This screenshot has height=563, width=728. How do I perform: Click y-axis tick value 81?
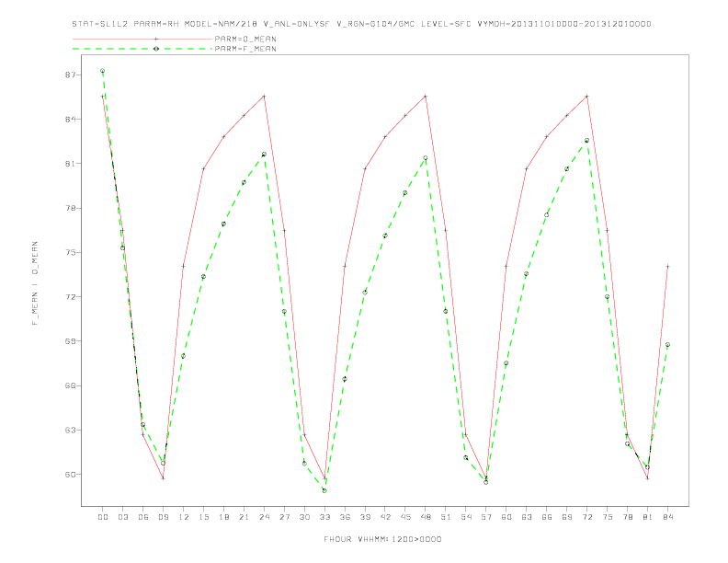pos(70,164)
